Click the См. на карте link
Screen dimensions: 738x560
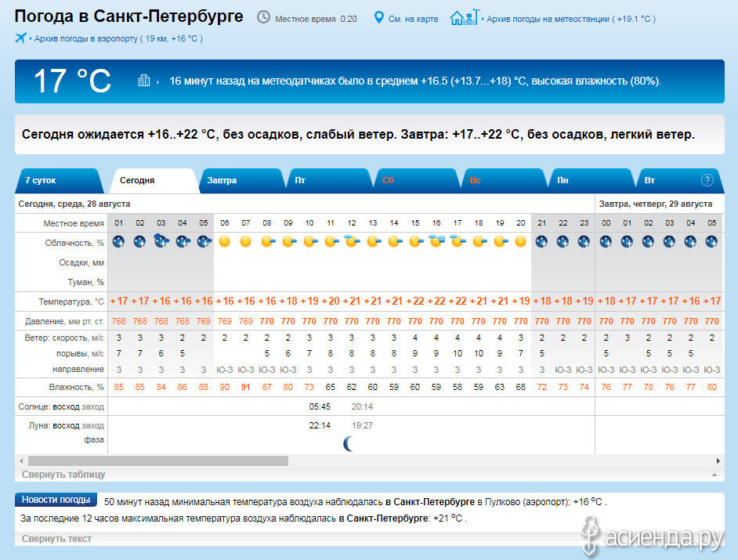pos(413,19)
